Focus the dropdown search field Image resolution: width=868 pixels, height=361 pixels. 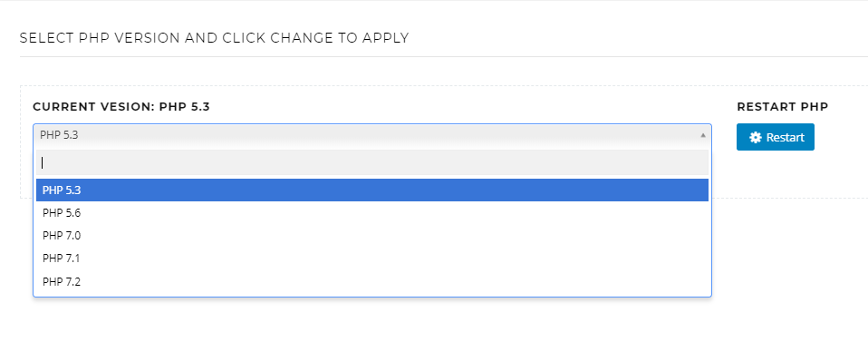pyautogui.click(x=372, y=162)
